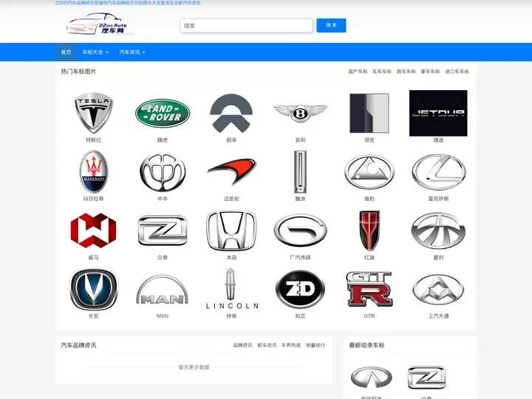
Task: Click the 迈凯伦 label text
Action: (231, 199)
